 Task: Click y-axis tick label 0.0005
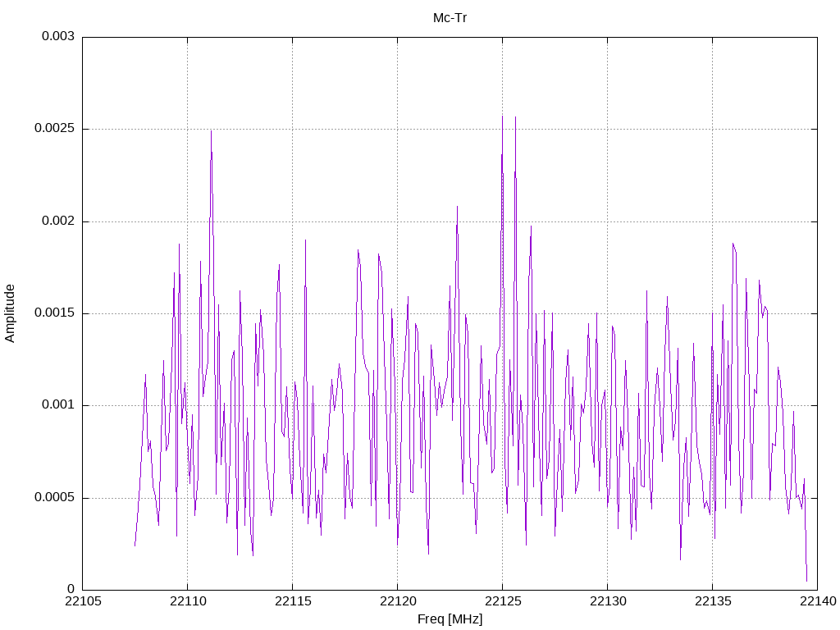54,498
